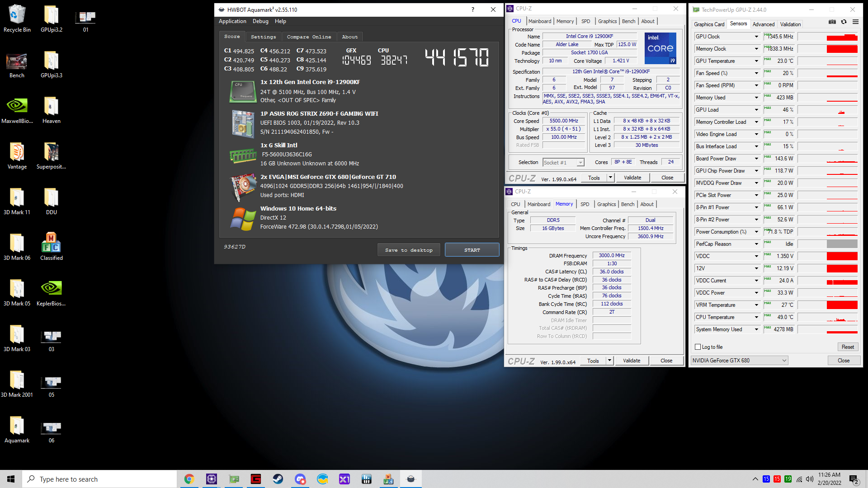Screen dimensions: 868x488
Task: Click the GPU Clock red sensor graph
Action: [x=827, y=37]
